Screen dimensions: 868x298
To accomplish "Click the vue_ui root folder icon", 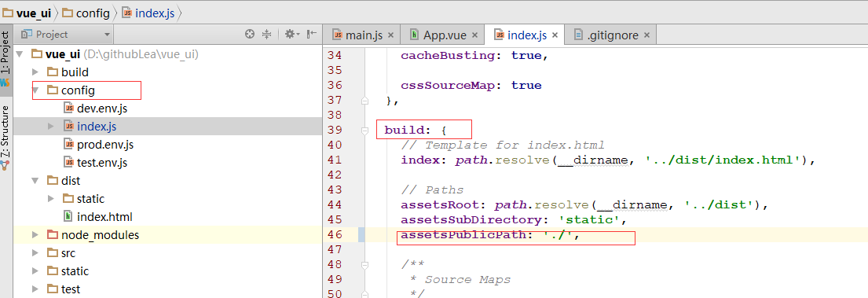I will [37, 54].
